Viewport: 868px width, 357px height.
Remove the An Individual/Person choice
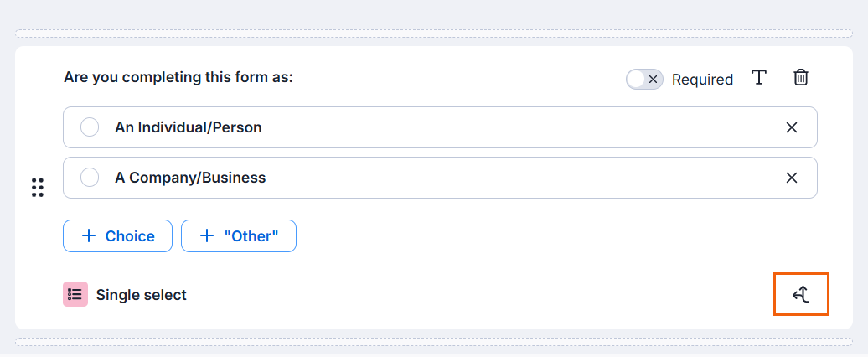[x=792, y=128]
